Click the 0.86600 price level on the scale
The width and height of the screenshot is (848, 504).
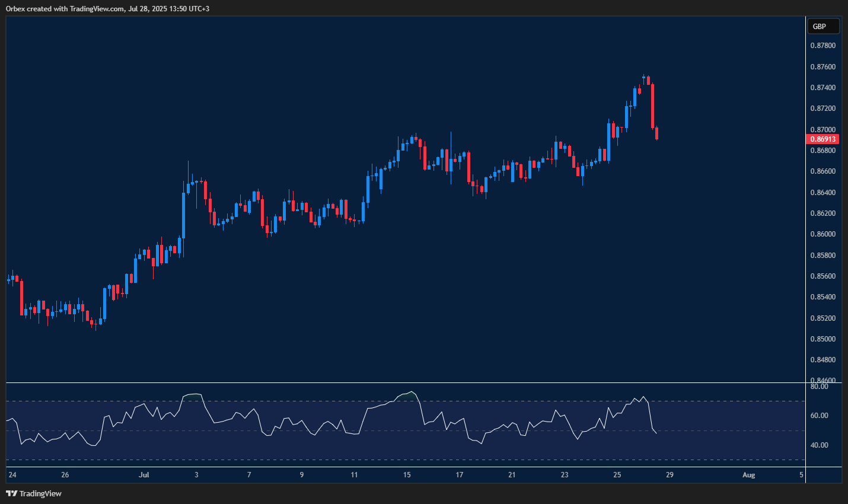824,171
